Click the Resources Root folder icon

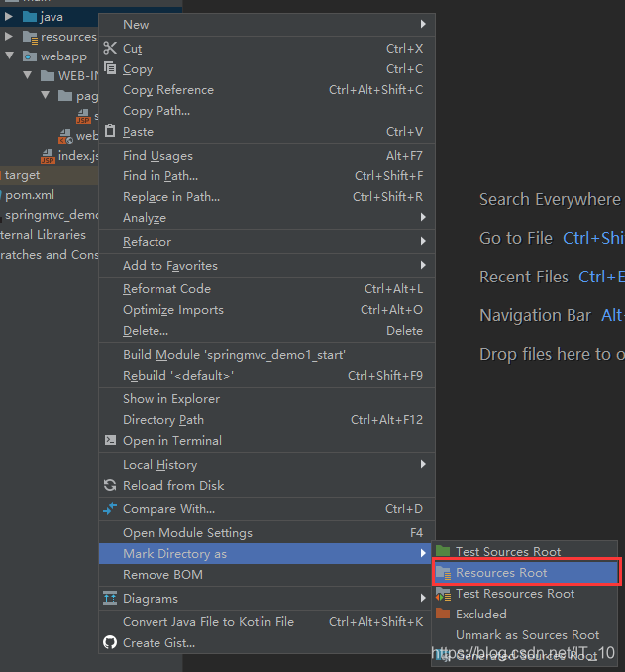(443, 572)
